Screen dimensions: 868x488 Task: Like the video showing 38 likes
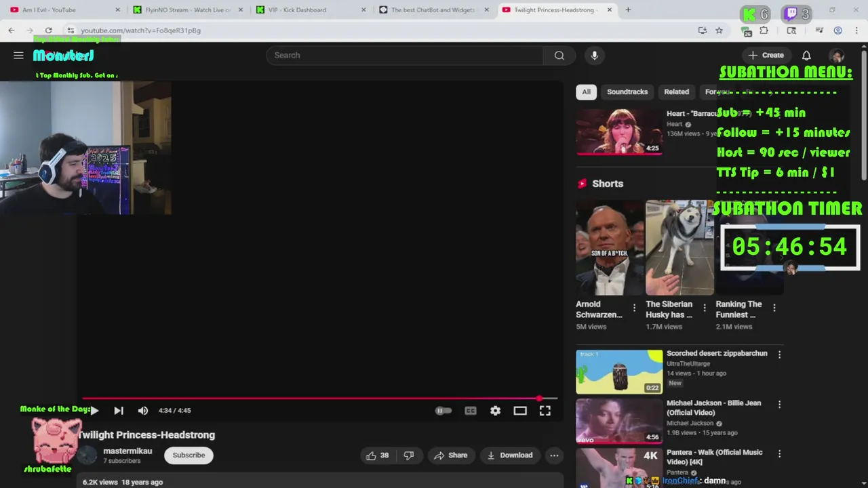pyautogui.click(x=377, y=455)
